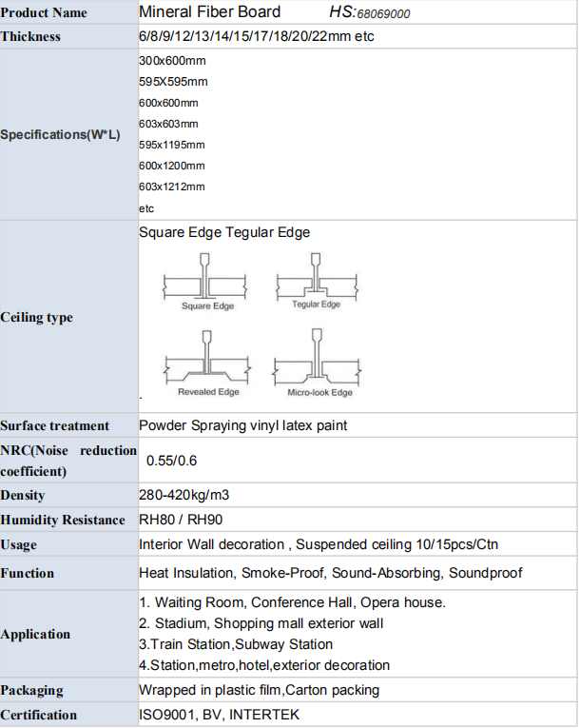The image size is (580, 728).
Task: Click the 'Specifications(W*L)' label
Action: pyautogui.click(x=60, y=134)
